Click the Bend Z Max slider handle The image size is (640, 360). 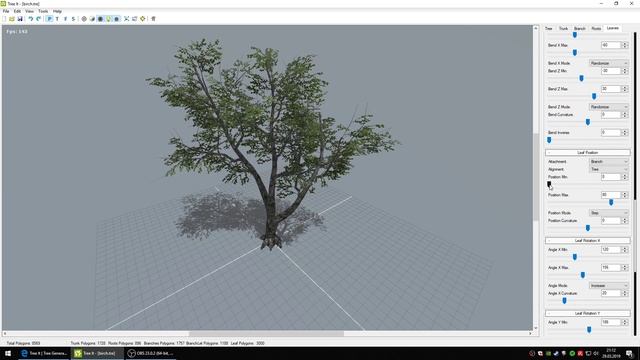point(594,96)
